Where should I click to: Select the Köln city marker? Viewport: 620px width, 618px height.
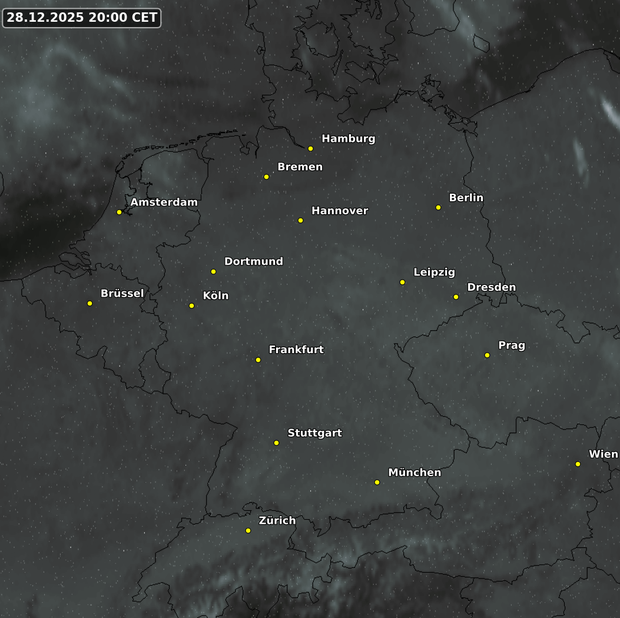pos(192,306)
